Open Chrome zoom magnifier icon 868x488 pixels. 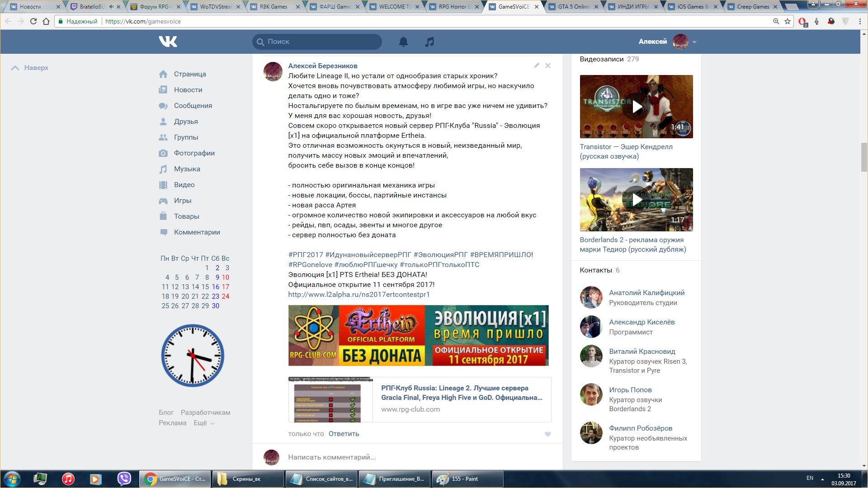[x=776, y=21]
